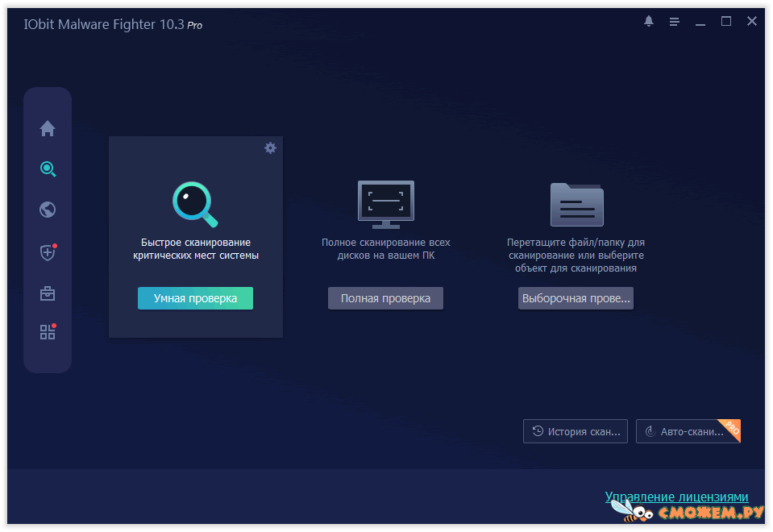Select the Scan magnifier sidebar icon
This screenshot has width=773, height=532.
(48, 169)
